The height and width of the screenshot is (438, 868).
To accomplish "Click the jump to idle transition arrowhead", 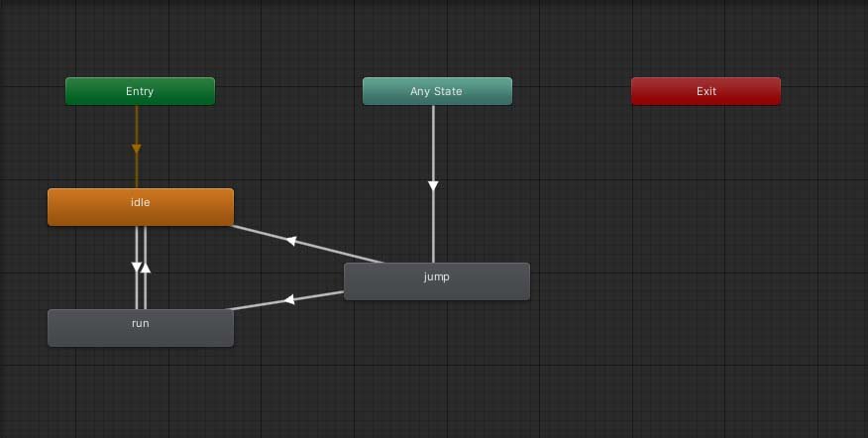I will (x=291, y=241).
